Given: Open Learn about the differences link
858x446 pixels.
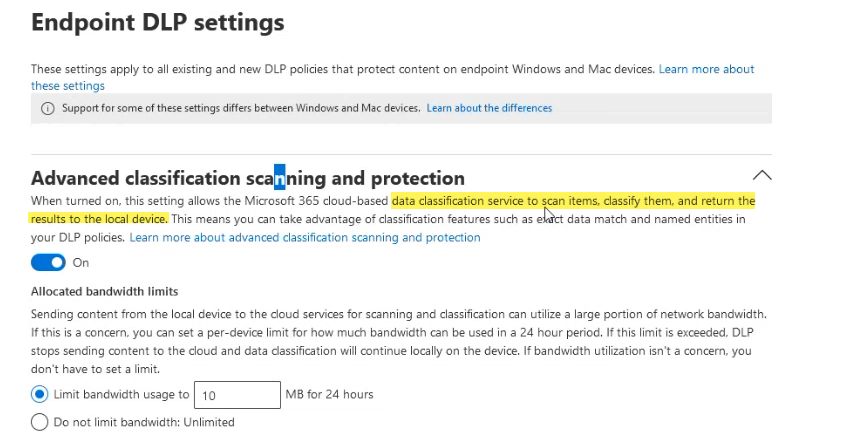Looking at the screenshot, I should (489, 108).
